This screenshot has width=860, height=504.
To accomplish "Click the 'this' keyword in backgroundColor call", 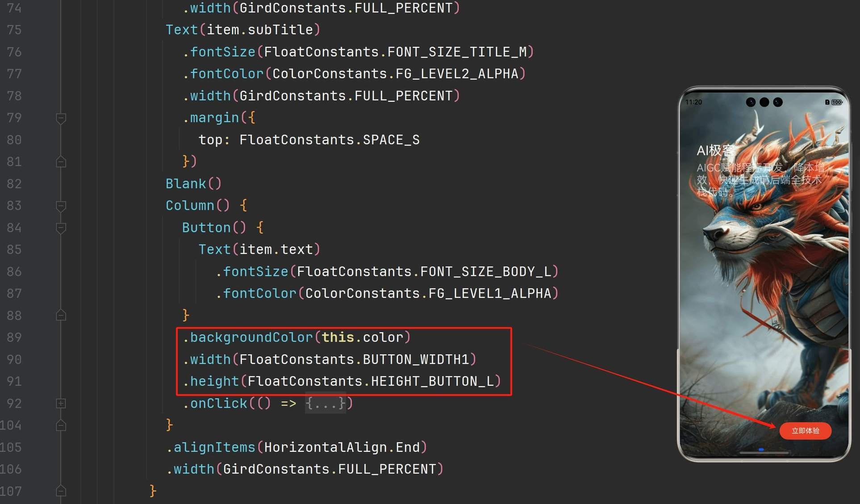I will pyautogui.click(x=338, y=337).
